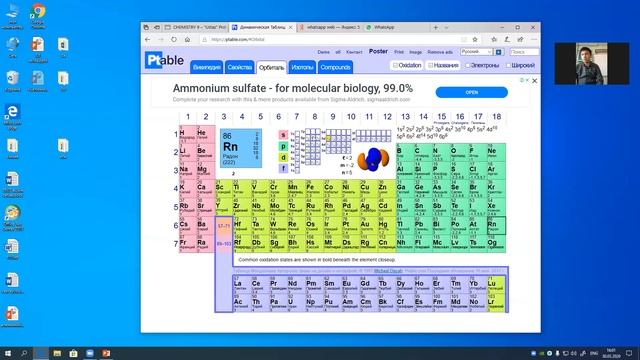Open the notification center

(x=629, y=353)
